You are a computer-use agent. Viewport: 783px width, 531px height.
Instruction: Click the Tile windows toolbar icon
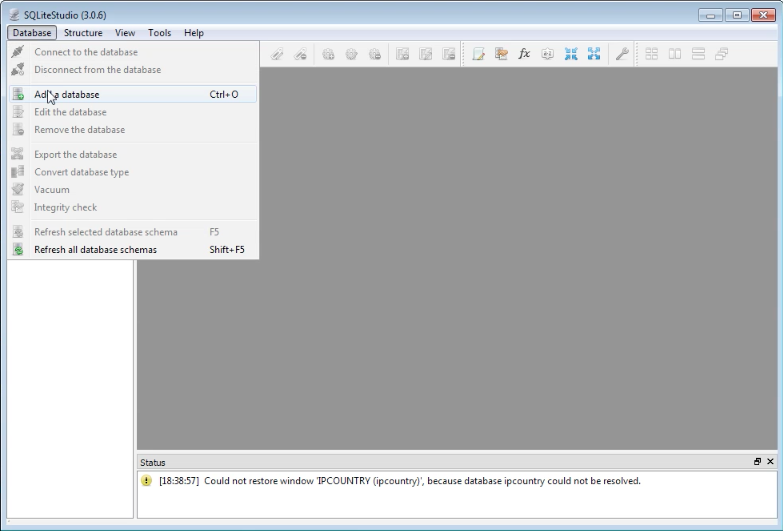click(x=651, y=54)
